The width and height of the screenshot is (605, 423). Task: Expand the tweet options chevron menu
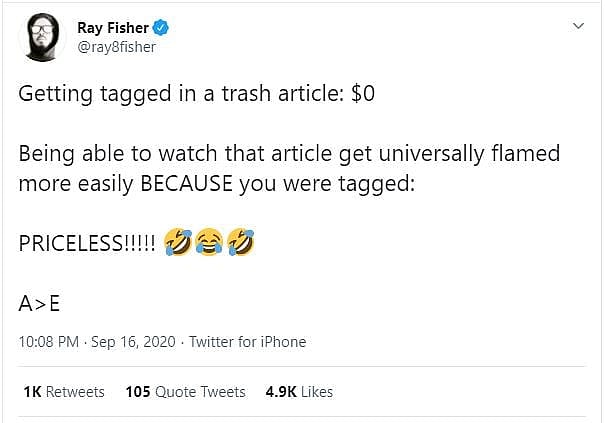click(577, 25)
